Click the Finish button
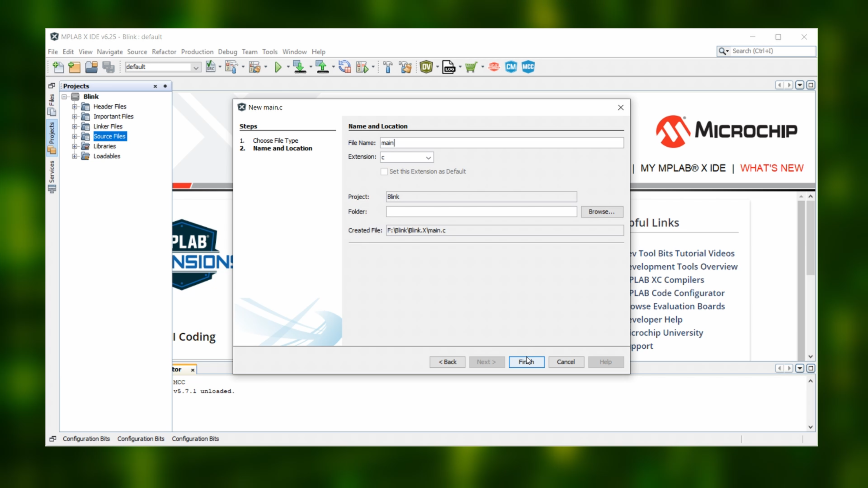The width and height of the screenshot is (868, 488). pyautogui.click(x=526, y=362)
